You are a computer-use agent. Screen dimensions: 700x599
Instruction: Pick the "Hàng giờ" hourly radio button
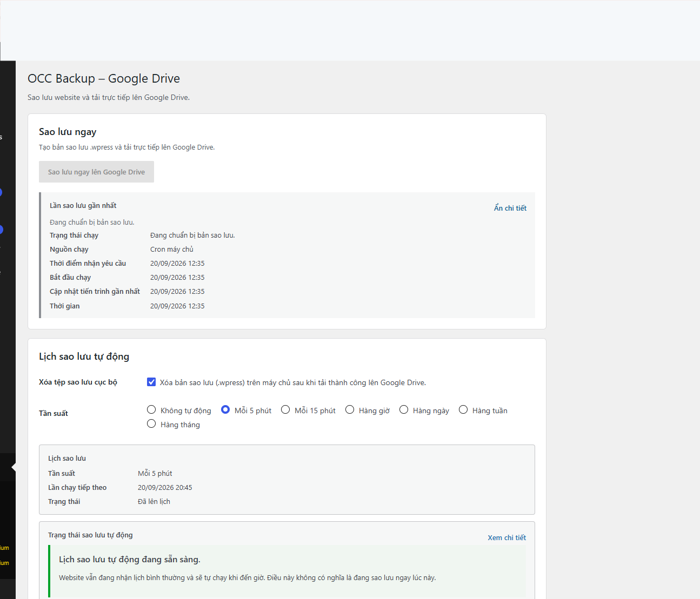coord(350,410)
